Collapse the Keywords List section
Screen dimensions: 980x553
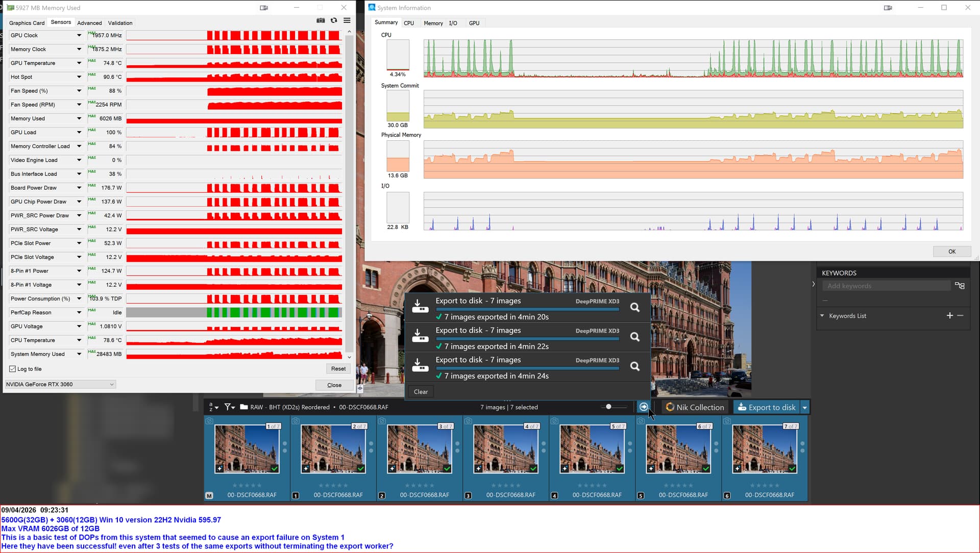[x=822, y=316]
